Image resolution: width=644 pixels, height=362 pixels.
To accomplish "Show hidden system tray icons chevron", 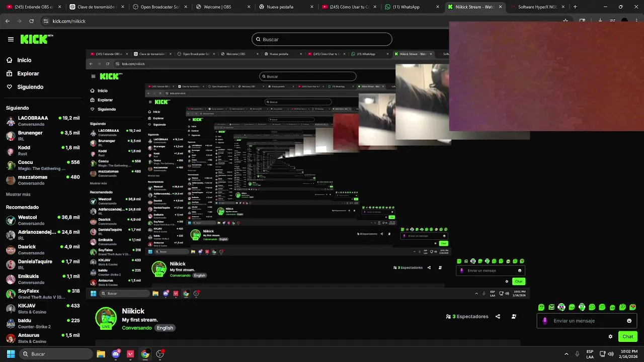I will [x=566, y=354].
